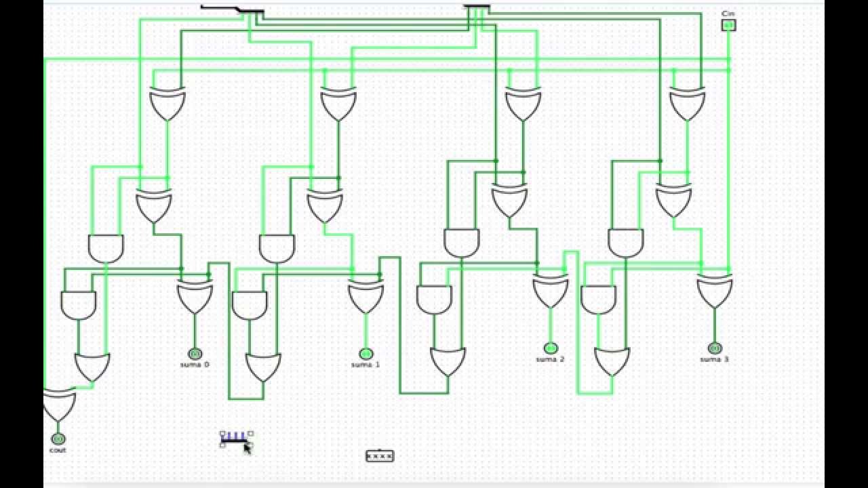
Task: Click the "suma 2" label text
Action: click(550, 359)
